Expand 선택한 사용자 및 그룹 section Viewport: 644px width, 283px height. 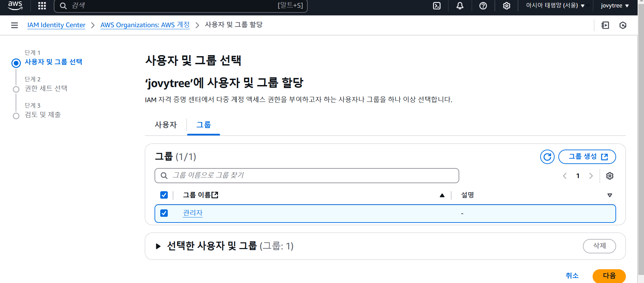click(x=158, y=246)
